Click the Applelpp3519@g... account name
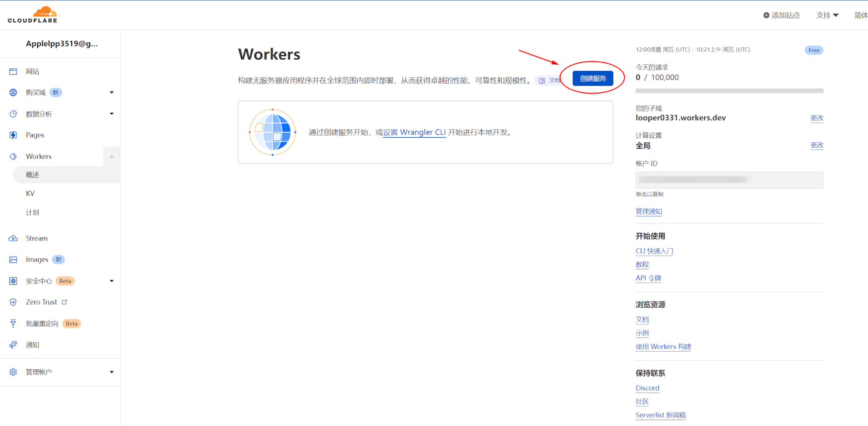 pyautogui.click(x=62, y=44)
